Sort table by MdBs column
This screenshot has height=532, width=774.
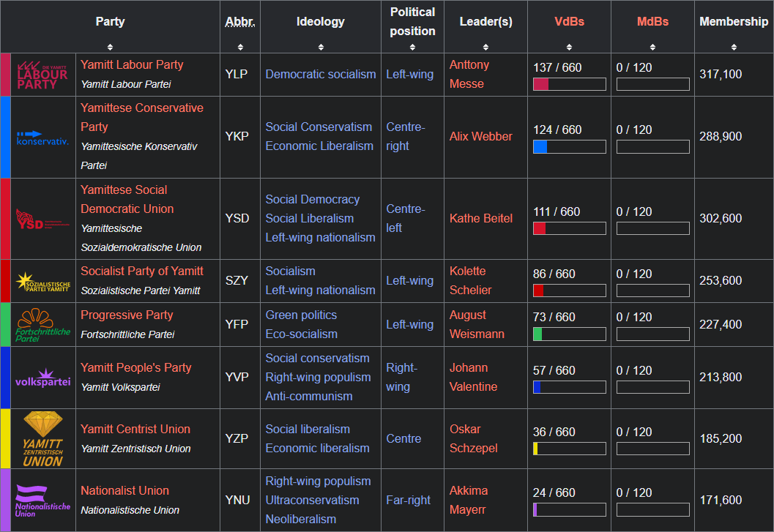click(652, 47)
